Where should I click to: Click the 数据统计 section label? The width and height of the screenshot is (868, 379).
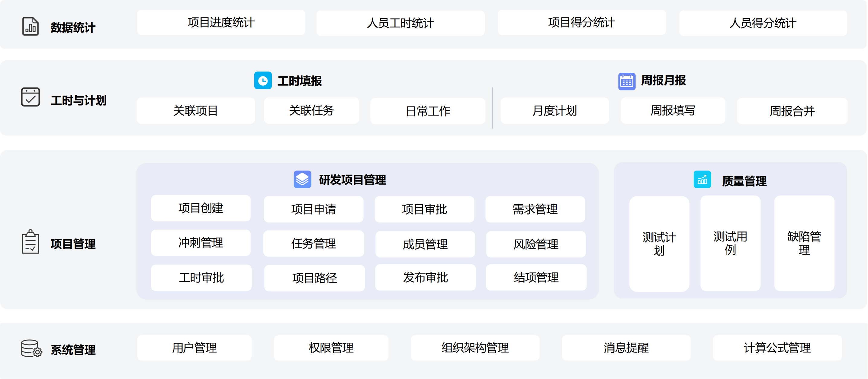pyautogui.click(x=73, y=27)
